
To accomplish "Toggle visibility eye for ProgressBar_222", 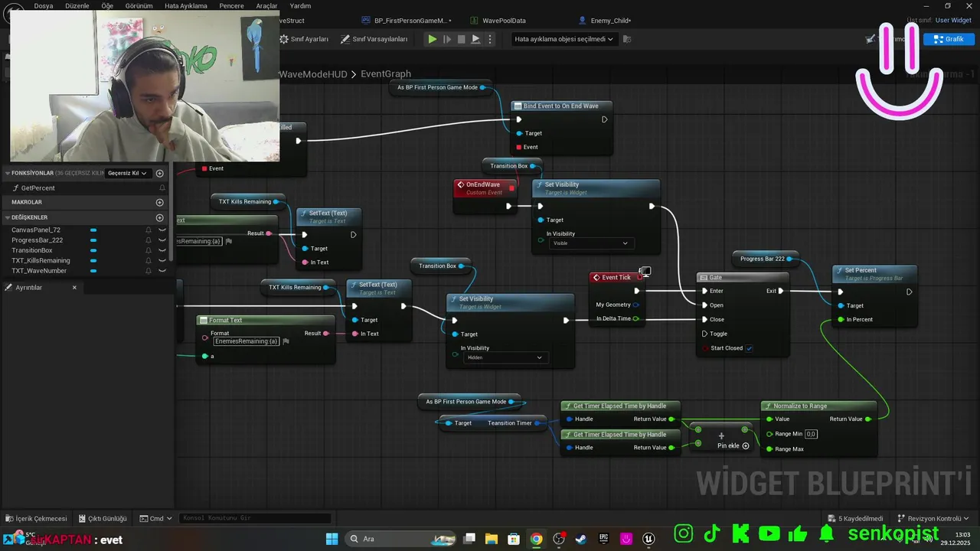I will [x=162, y=240].
